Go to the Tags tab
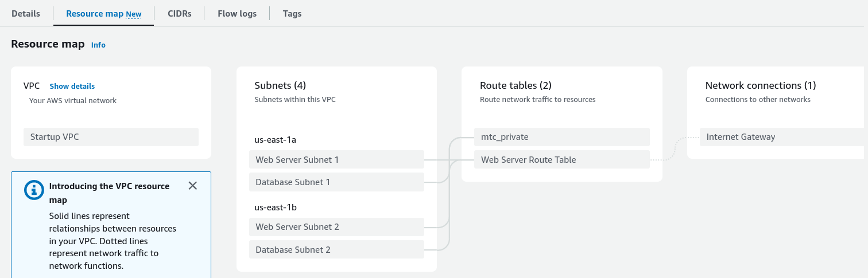 click(292, 14)
